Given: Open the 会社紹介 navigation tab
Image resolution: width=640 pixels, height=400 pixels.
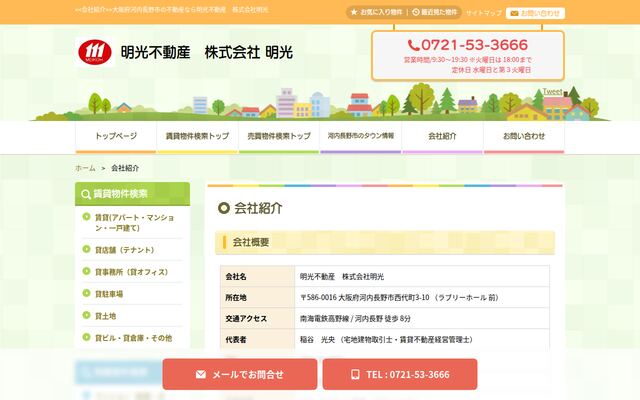Looking at the screenshot, I should 442,137.
